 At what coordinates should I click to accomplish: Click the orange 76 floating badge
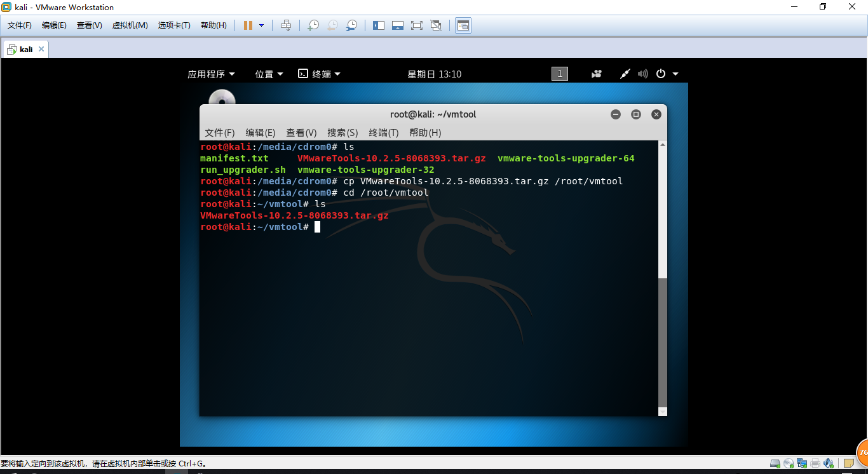[863, 452]
